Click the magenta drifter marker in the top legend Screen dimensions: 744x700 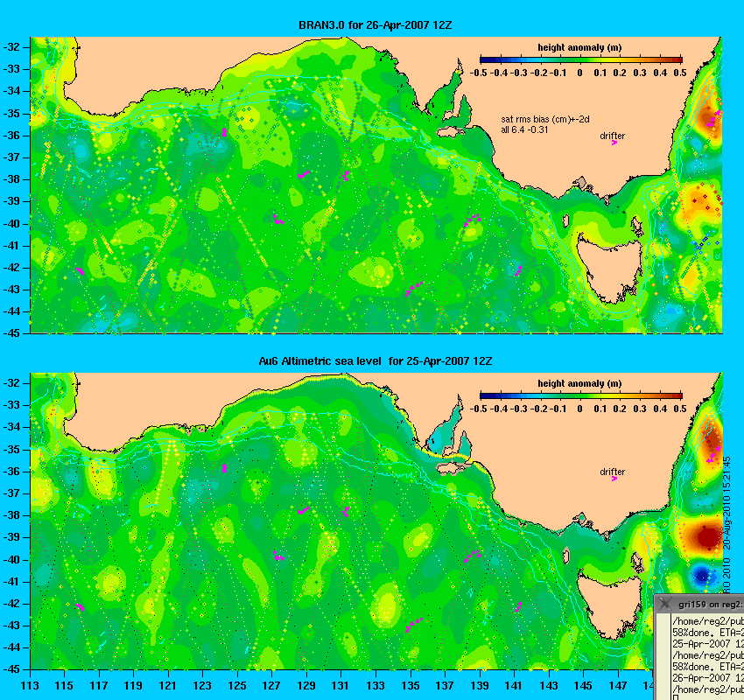tap(614, 143)
